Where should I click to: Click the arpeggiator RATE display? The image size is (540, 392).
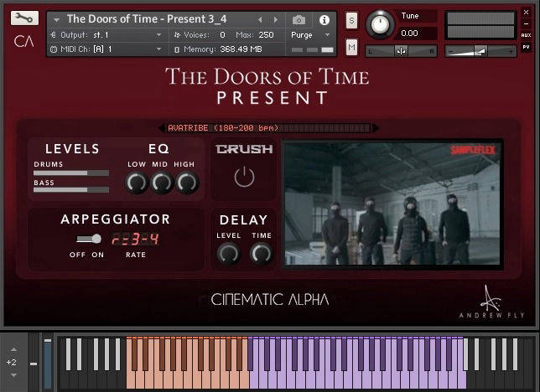pos(135,239)
